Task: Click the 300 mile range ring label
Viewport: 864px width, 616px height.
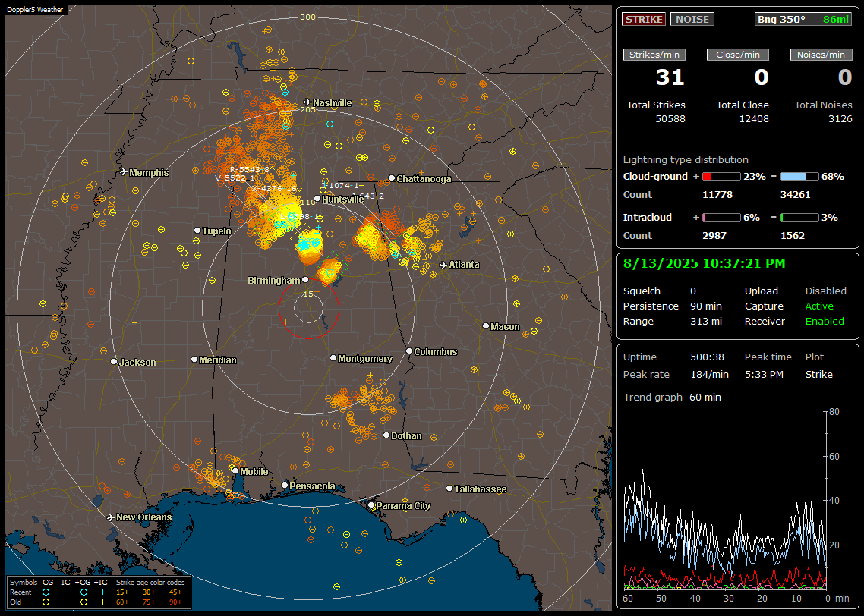Action: point(307,17)
